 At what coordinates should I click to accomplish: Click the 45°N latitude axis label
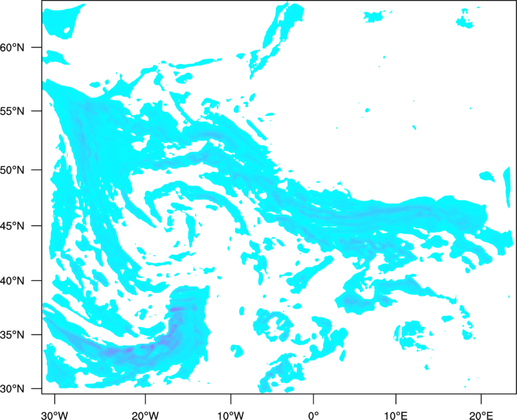click(12, 226)
